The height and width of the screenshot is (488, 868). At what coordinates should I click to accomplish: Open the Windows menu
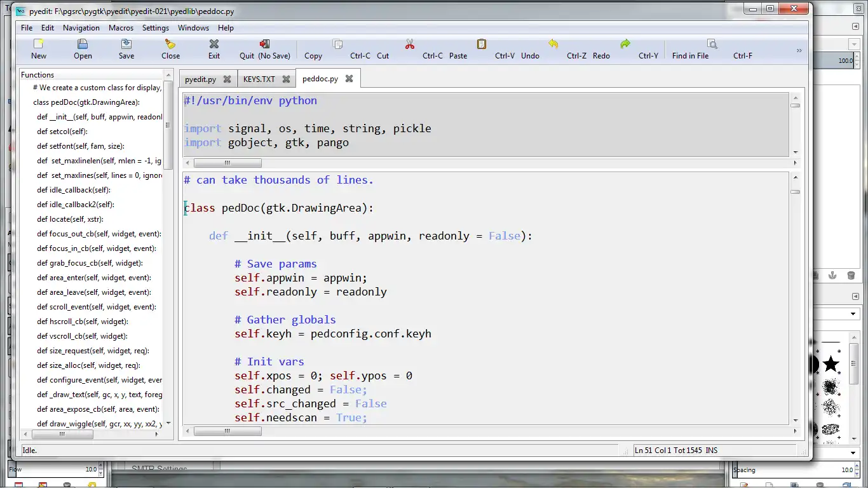[x=193, y=28]
